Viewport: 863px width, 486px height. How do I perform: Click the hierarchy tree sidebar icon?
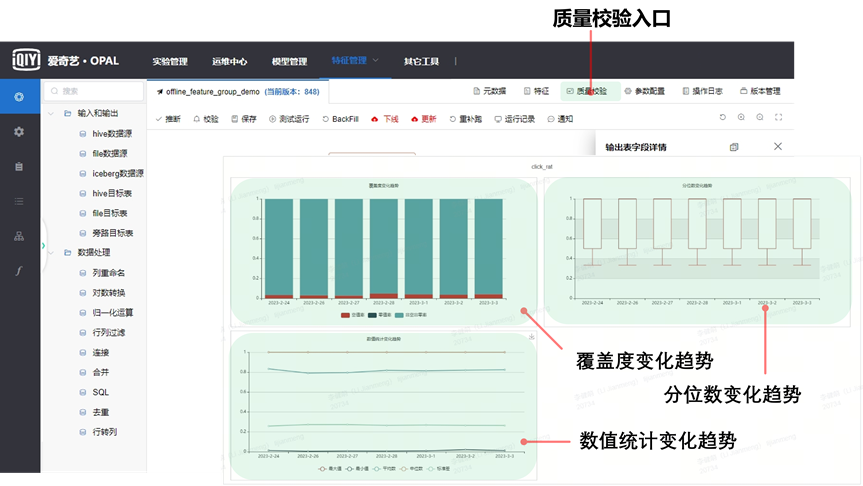pyautogui.click(x=19, y=236)
